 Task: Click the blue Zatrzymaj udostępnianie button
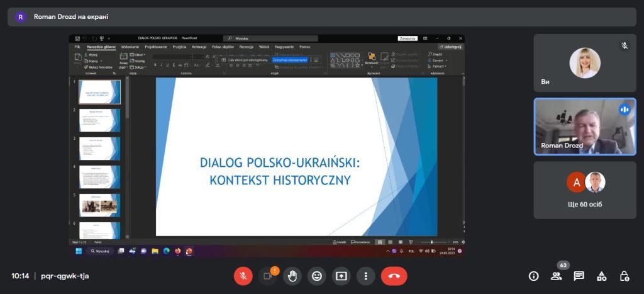click(x=290, y=60)
